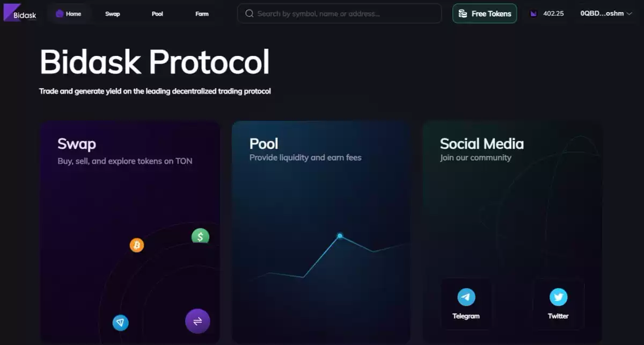Click the 402.25 balance value
Screen dimensions: 644x345
(x=553, y=13)
